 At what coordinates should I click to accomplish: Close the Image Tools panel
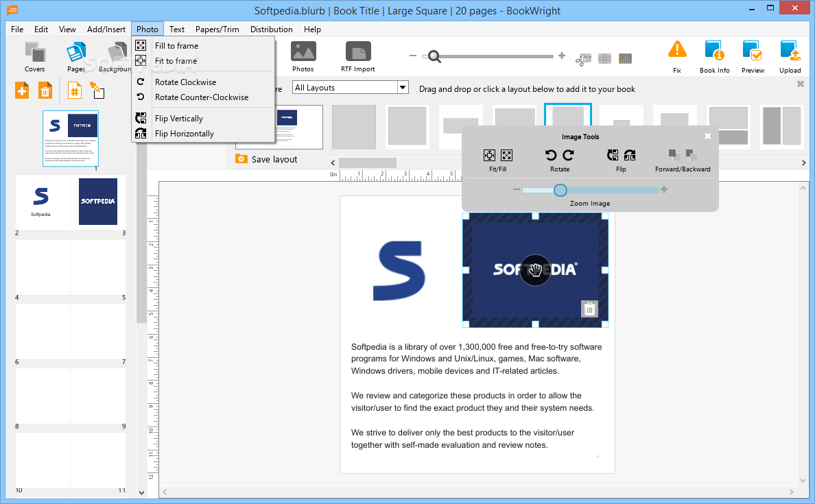click(x=707, y=136)
